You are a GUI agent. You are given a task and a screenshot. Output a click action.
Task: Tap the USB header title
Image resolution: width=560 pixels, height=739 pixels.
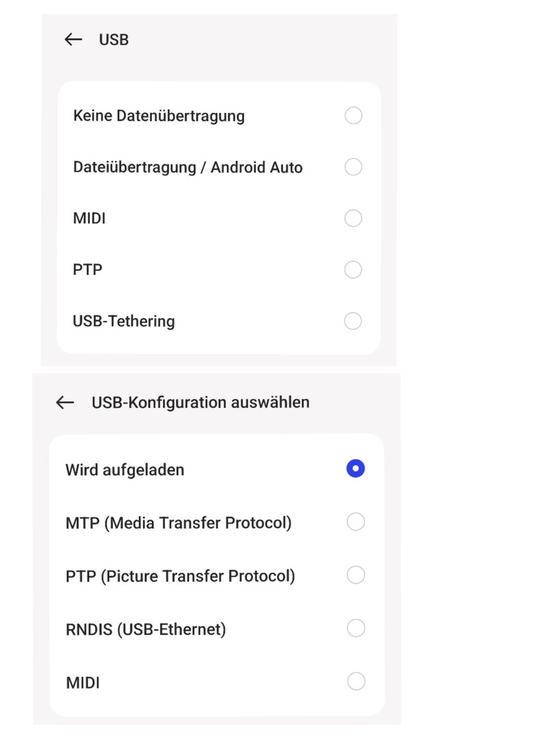(x=114, y=40)
